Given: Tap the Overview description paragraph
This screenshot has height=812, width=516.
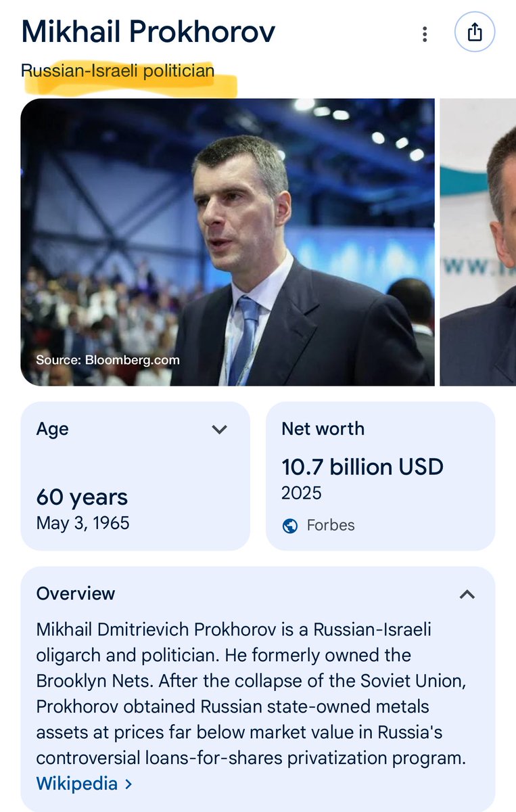Looking at the screenshot, I should tap(250, 694).
